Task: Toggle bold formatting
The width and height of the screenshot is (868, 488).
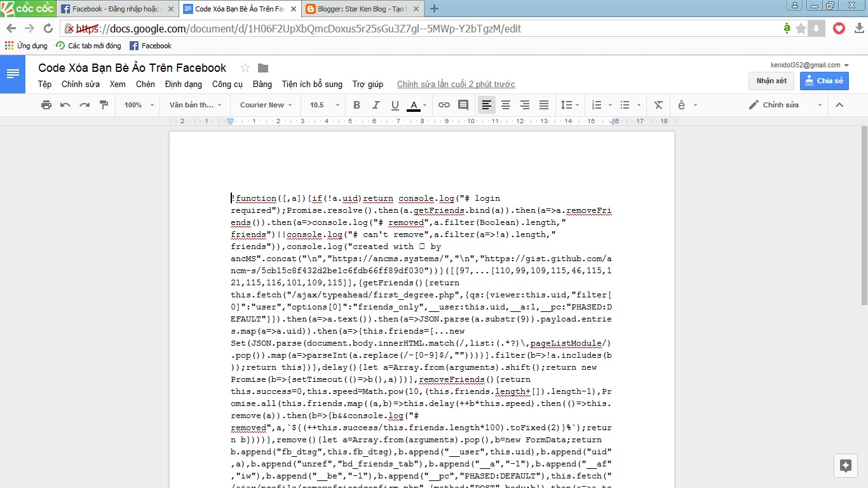Action: 356,105
